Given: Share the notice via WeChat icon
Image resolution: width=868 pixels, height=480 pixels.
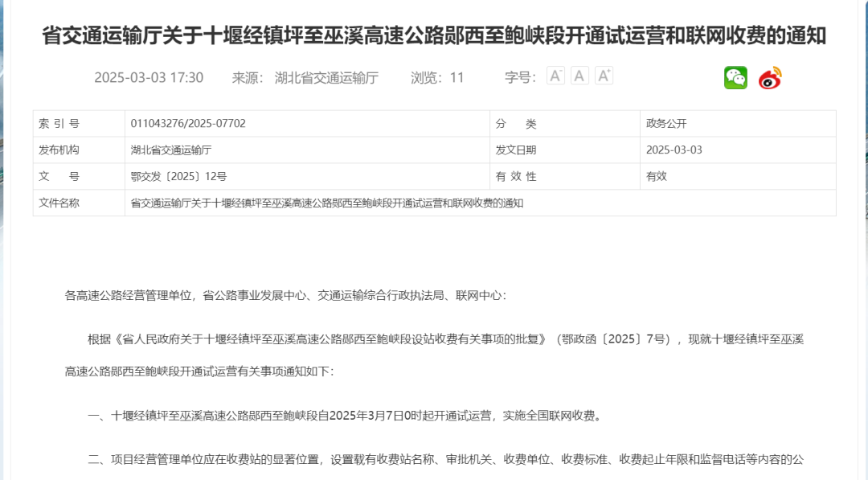Looking at the screenshot, I should [735, 77].
